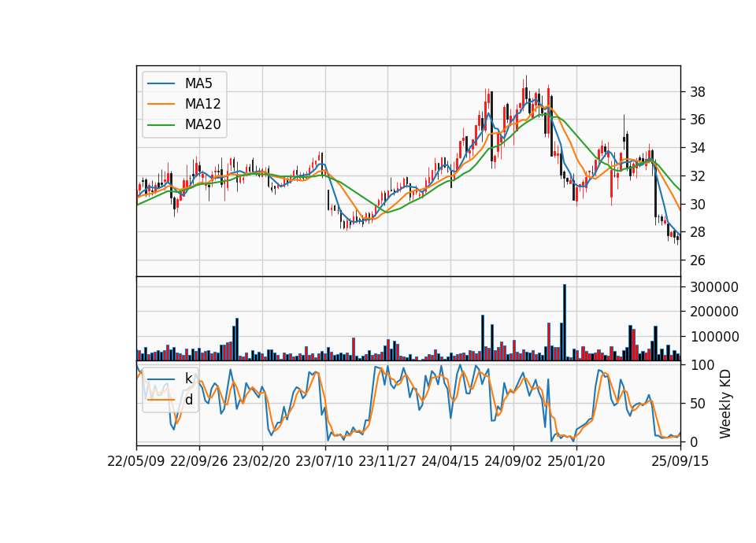Click the price axis value 36
The height and width of the screenshot is (543, 756).
pos(698,120)
